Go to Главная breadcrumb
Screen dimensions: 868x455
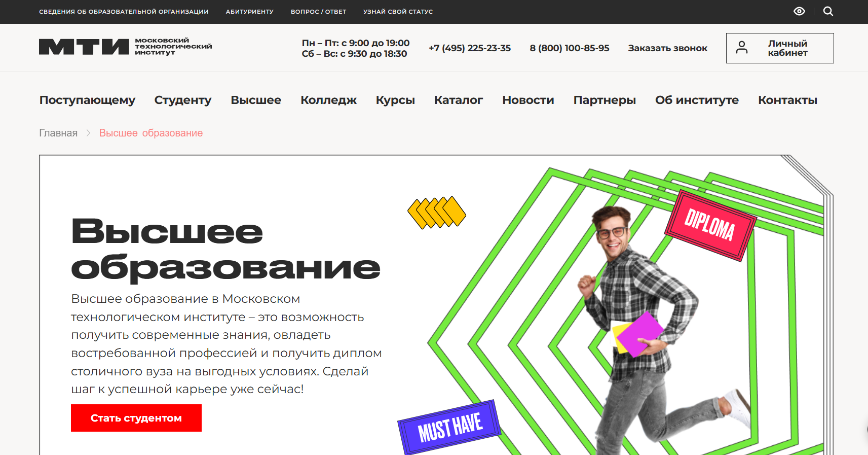click(x=58, y=133)
